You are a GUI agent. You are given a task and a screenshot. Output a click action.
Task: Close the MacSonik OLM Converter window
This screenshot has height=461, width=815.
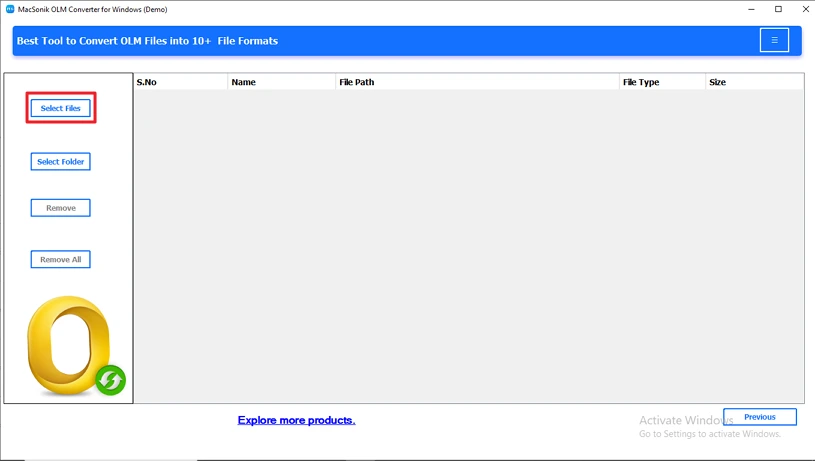tap(805, 9)
